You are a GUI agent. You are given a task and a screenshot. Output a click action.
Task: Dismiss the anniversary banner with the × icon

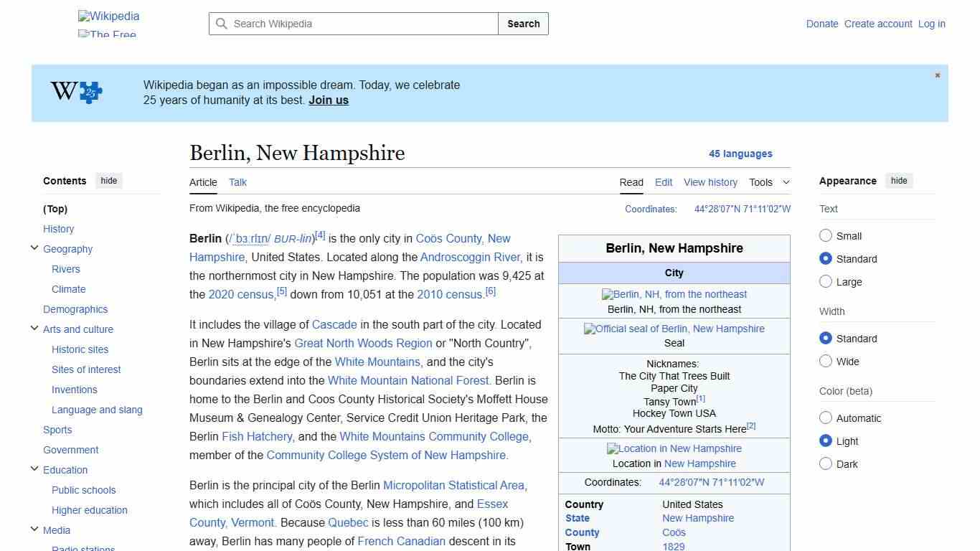[x=937, y=75]
